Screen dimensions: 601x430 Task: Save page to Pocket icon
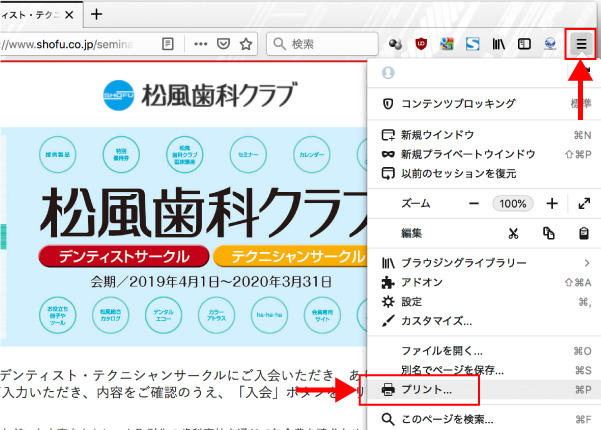pos(223,44)
